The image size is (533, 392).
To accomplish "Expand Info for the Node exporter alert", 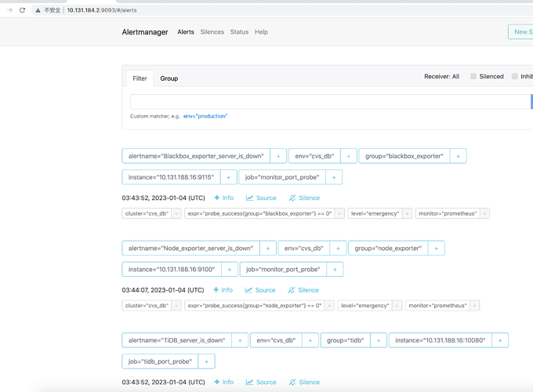I will [x=223, y=290].
